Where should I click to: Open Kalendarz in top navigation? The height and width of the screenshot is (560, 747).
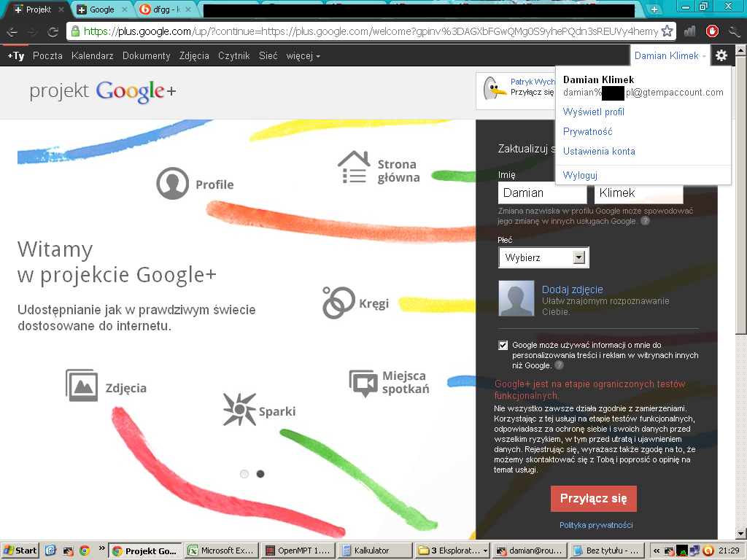93,55
